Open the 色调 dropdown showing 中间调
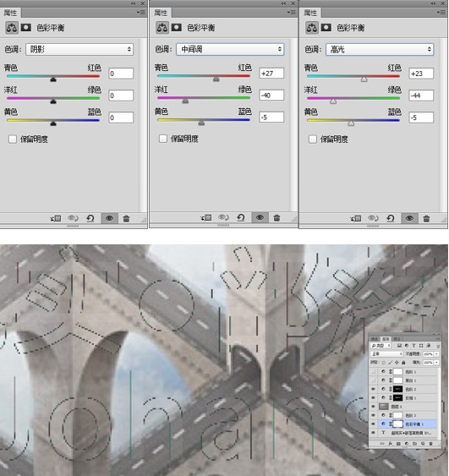This screenshot has height=476, width=449. (x=230, y=49)
